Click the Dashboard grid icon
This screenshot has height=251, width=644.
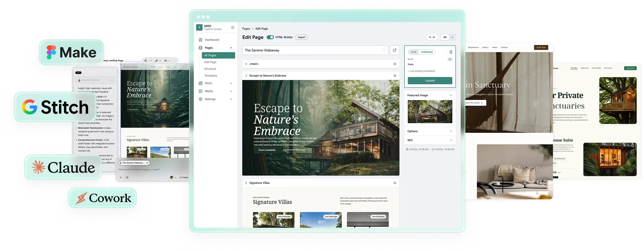coord(200,40)
